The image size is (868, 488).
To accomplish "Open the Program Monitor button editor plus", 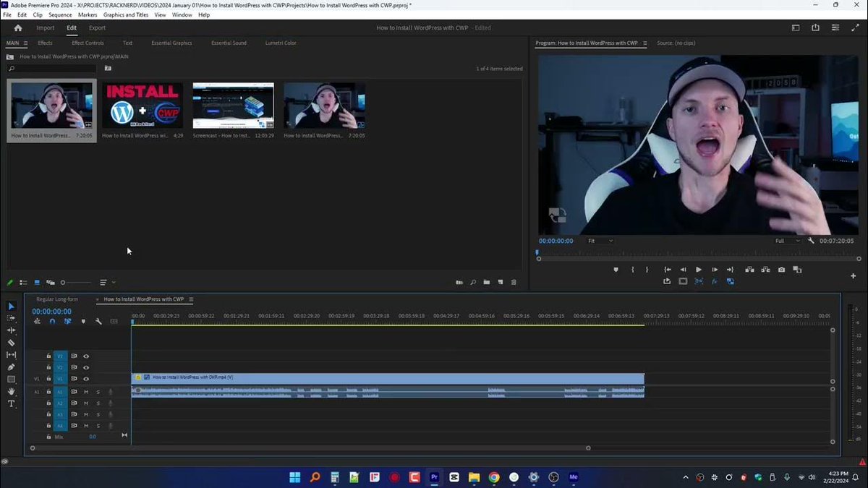I will pyautogui.click(x=854, y=275).
